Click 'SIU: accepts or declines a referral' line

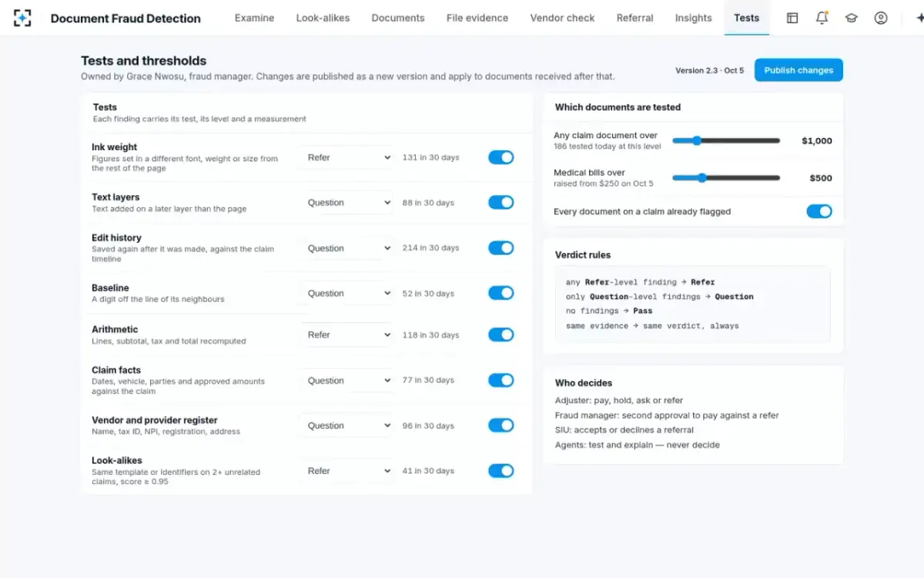[x=624, y=430]
